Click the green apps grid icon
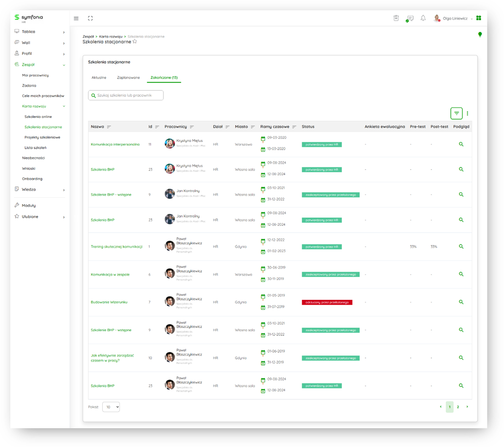Image resolution: width=504 pixels, height=447 pixels. [478, 18]
